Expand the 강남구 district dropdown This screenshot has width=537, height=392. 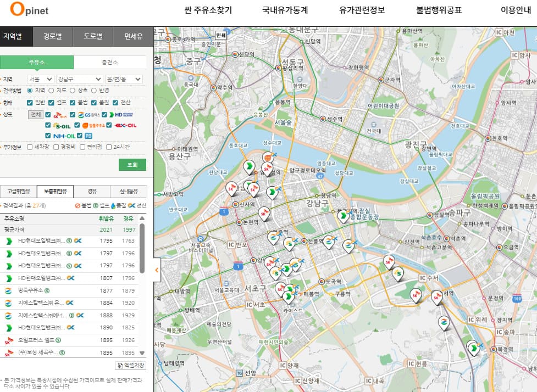tap(79, 79)
